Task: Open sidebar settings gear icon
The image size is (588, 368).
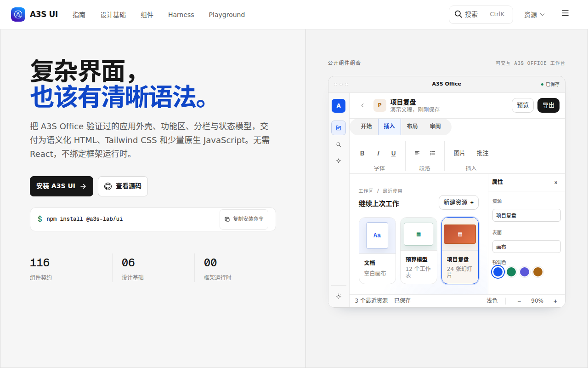Action: click(339, 296)
